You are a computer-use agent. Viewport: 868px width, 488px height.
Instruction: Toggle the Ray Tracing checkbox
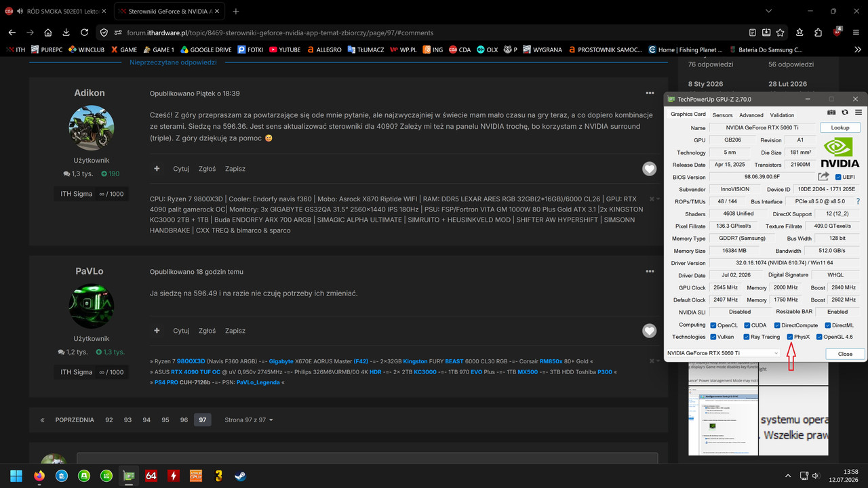747,337
